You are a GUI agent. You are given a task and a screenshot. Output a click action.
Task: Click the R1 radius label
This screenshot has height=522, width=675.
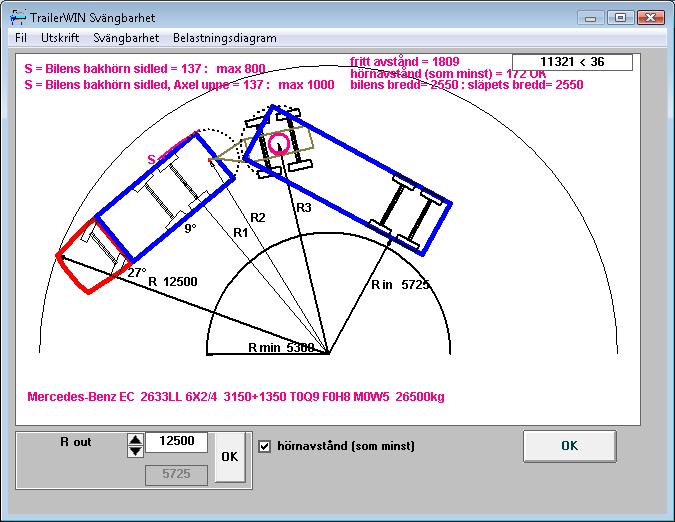pyautogui.click(x=240, y=233)
